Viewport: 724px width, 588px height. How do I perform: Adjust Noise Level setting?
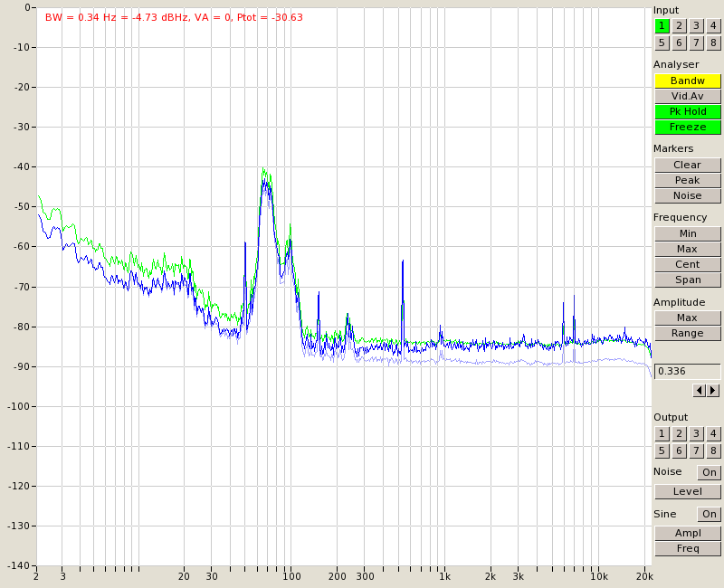pos(688,491)
